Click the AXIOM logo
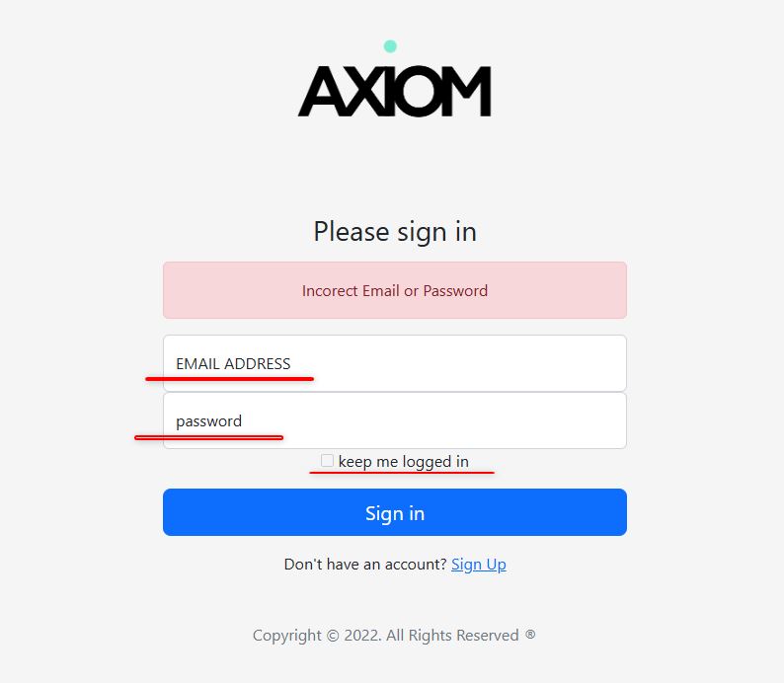The height and width of the screenshot is (683, 784). click(394, 91)
